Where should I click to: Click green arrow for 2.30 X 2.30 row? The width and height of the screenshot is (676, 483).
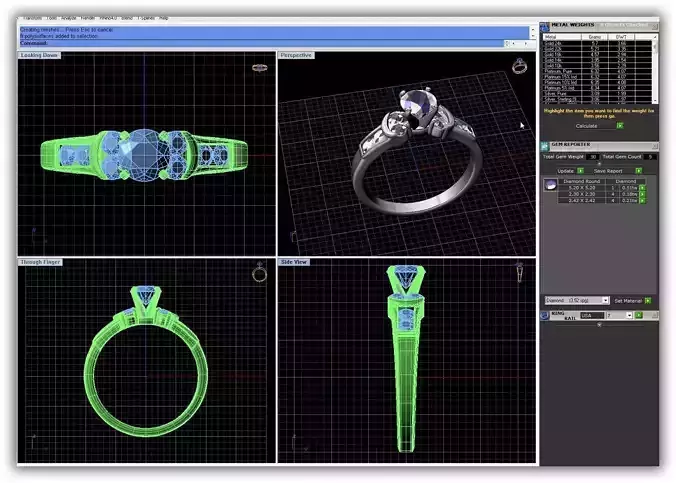642,194
